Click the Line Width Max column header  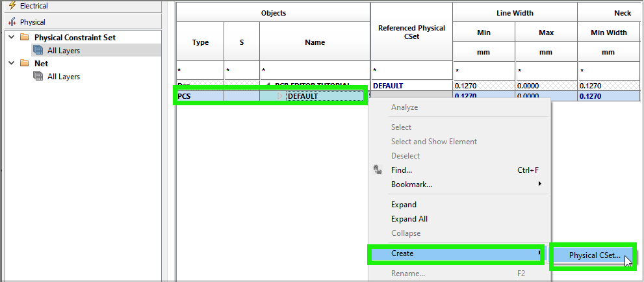(x=547, y=32)
